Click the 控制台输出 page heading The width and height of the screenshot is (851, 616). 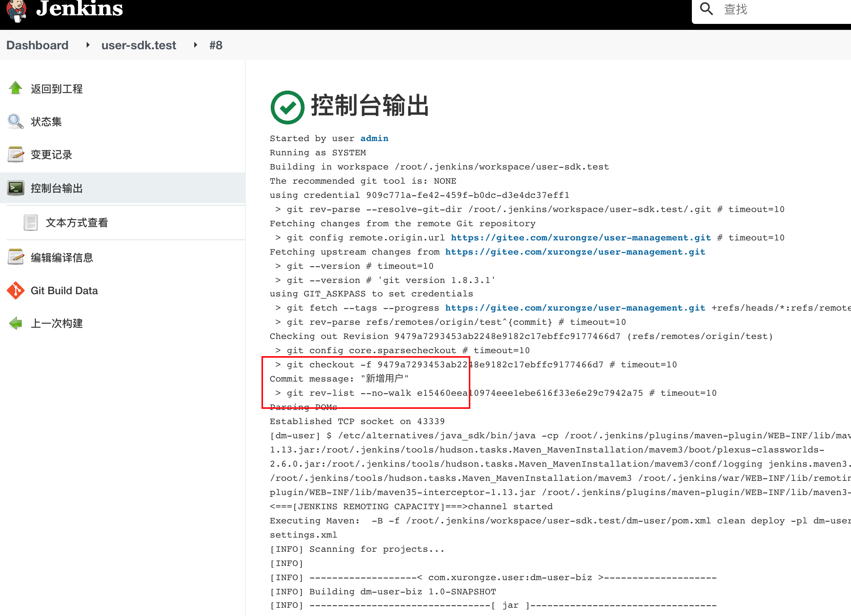point(369,105)
